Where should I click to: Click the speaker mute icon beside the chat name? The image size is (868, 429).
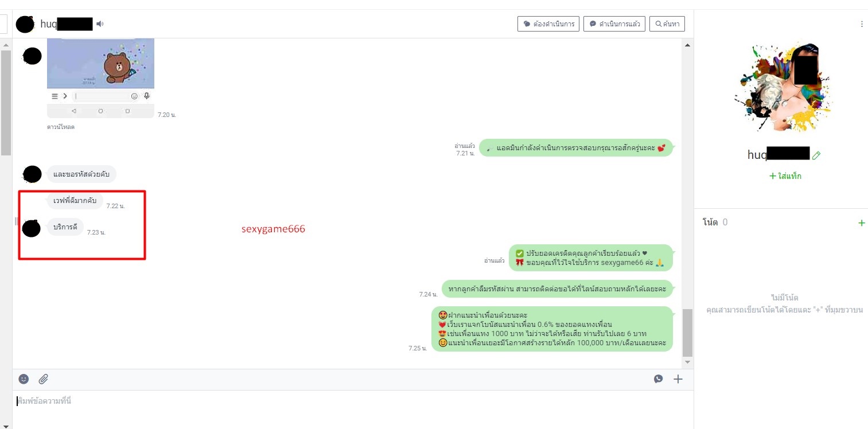click(x=100, y=24)
